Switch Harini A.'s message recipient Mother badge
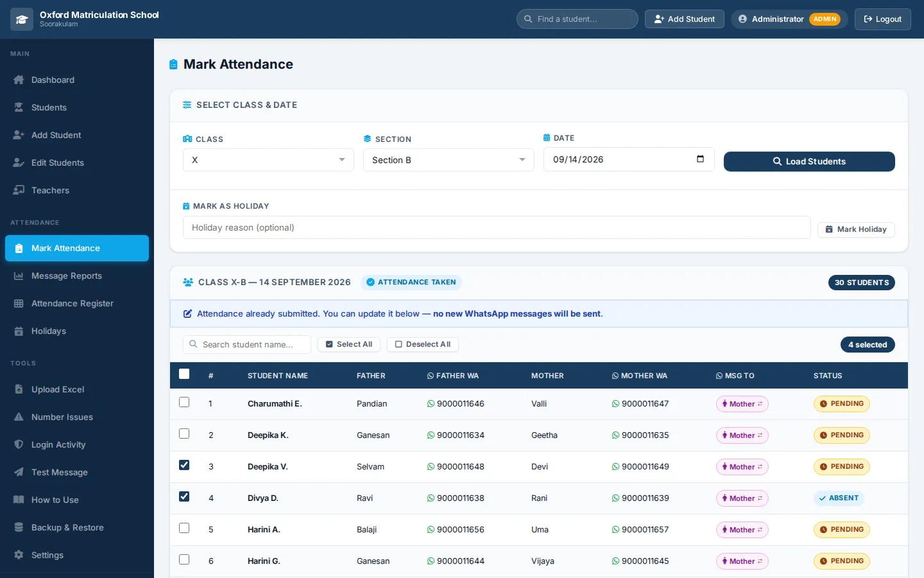Image resolution: width=924 pixels, height=578 pixels. [x=742, y=530]
